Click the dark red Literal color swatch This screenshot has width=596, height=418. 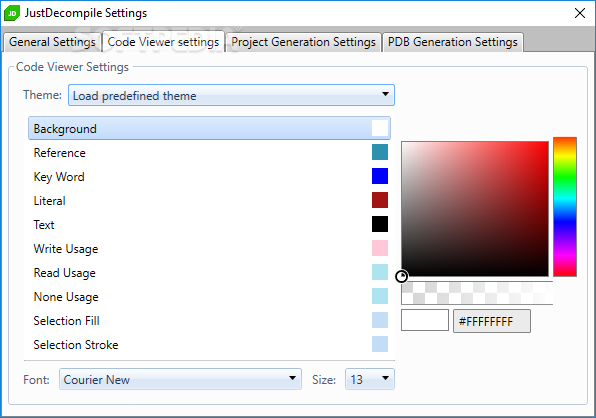[380, 200]
